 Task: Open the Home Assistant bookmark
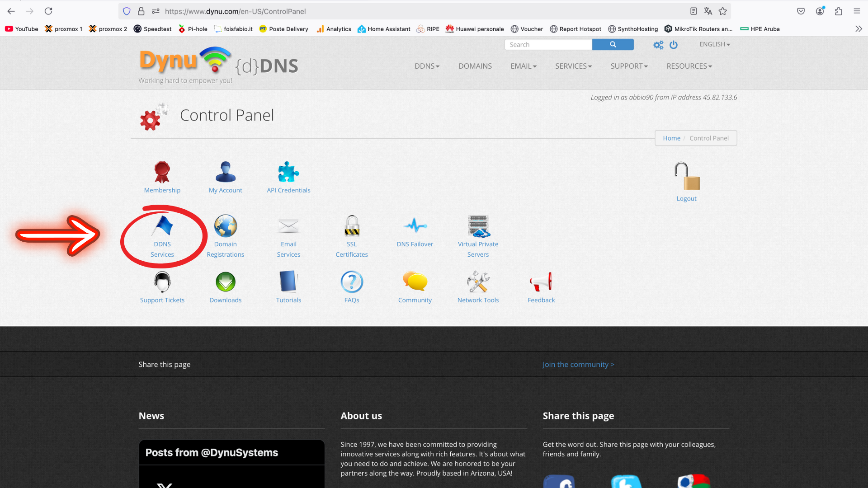click(384, 29)
